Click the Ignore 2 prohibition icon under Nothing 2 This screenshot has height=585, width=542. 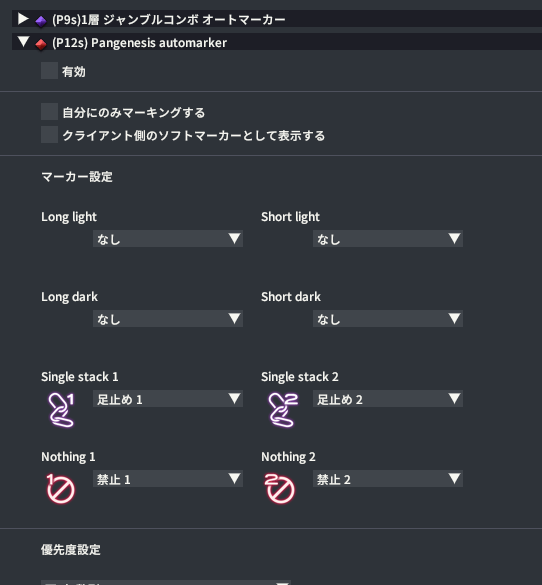280,488
